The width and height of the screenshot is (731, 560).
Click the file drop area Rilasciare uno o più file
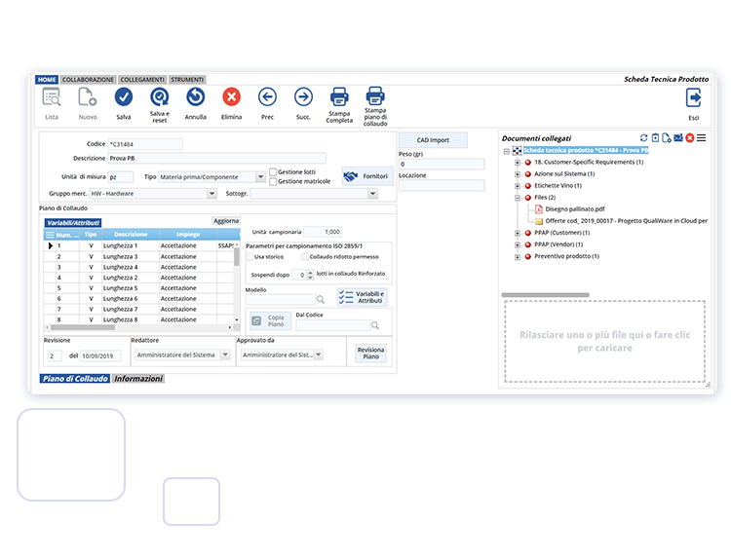(x=604, y=342)
